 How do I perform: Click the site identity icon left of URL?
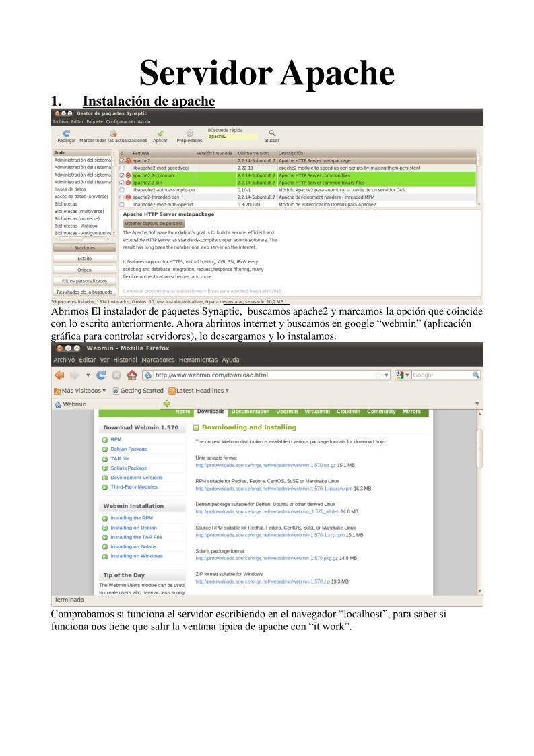pyautogui.click(x=148, y=375)
